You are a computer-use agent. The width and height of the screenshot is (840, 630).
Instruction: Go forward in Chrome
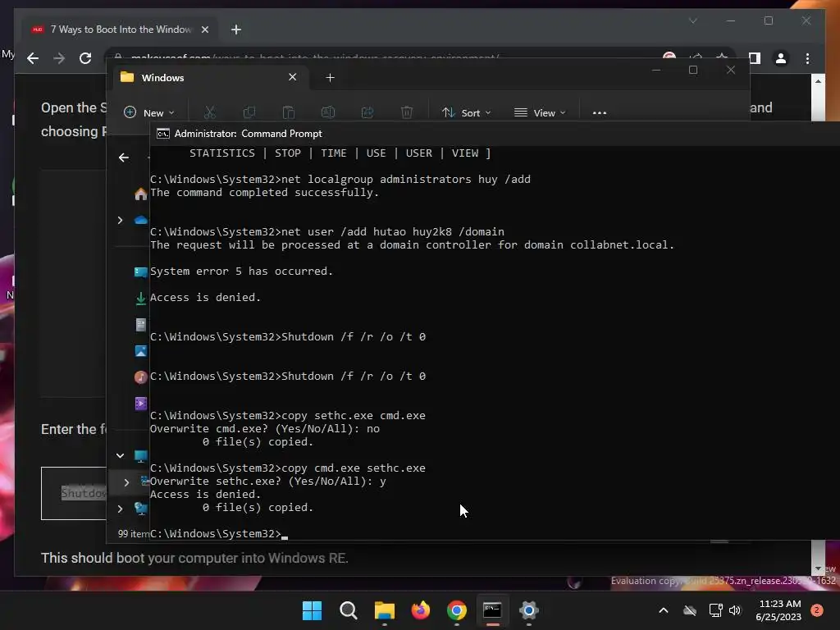point(59,58)
